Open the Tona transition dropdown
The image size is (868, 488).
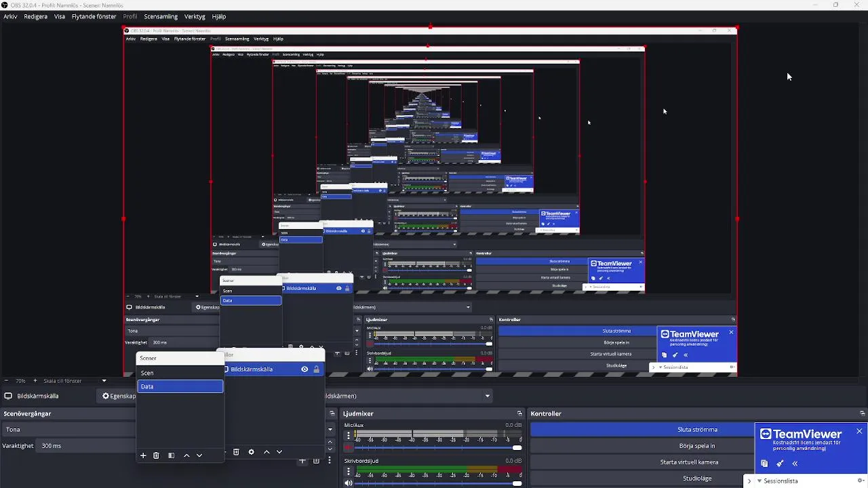pyautogui.click(x=168, y=430)
